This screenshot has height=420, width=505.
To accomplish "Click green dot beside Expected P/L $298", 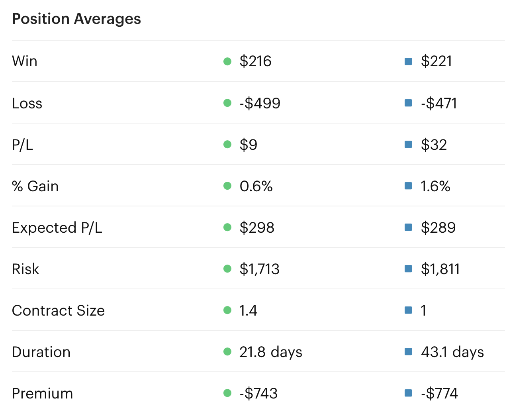I will pyautogui.click(x=227, y=228).
